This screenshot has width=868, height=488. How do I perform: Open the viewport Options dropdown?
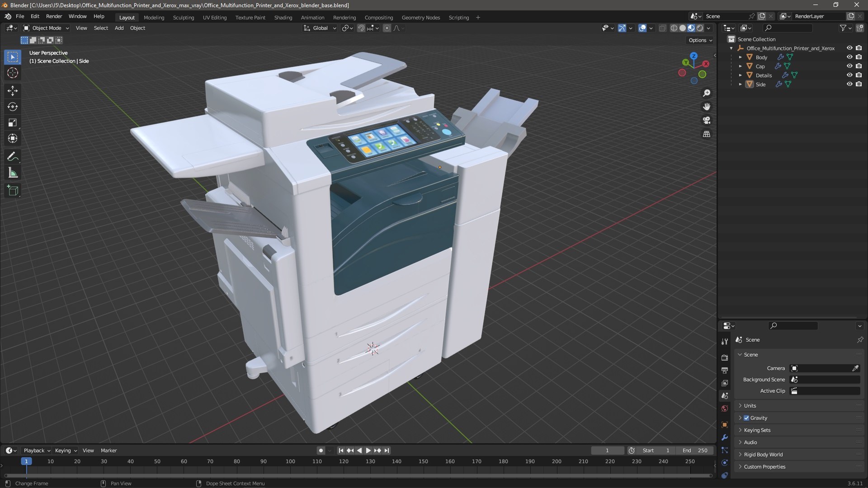[x=700, y=40]
